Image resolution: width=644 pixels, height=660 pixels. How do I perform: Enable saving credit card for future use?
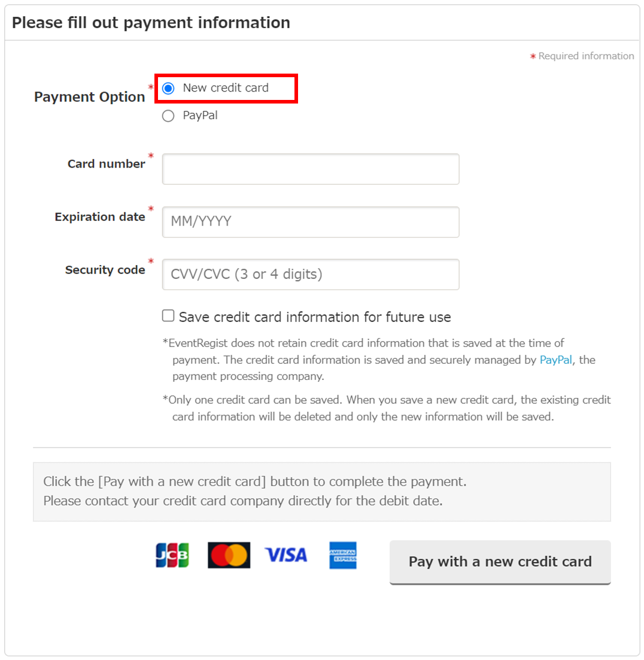168,316
